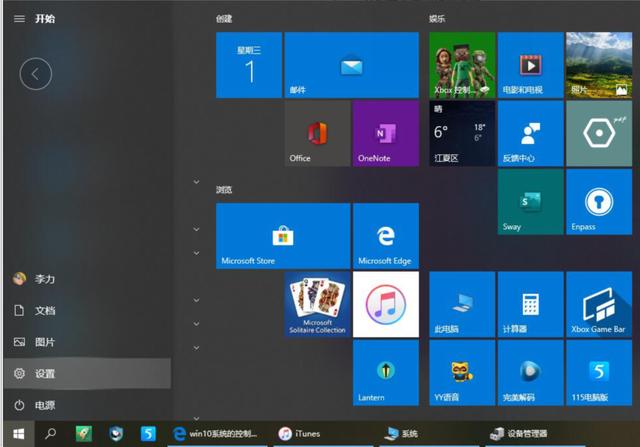
Task: Open the 反馈中心 Feedback Hub tile
Action: coord(531,133)
